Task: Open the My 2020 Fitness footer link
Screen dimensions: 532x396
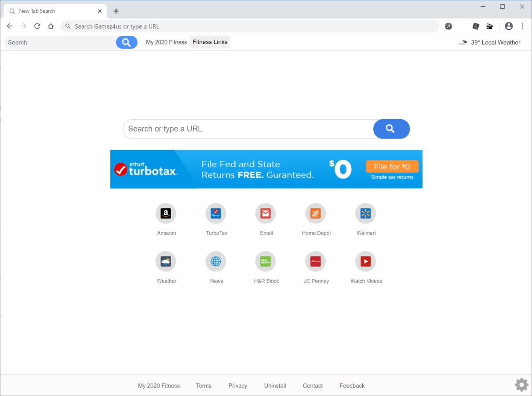Action: pos(159,385)
